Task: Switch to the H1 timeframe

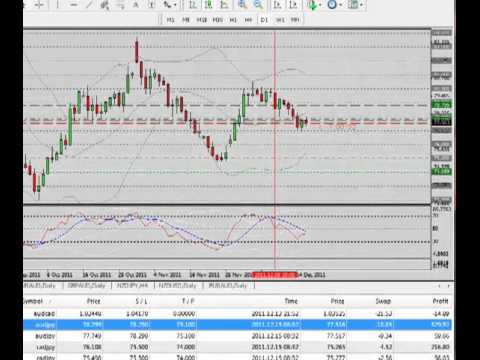Action: (x=233, y=20)
